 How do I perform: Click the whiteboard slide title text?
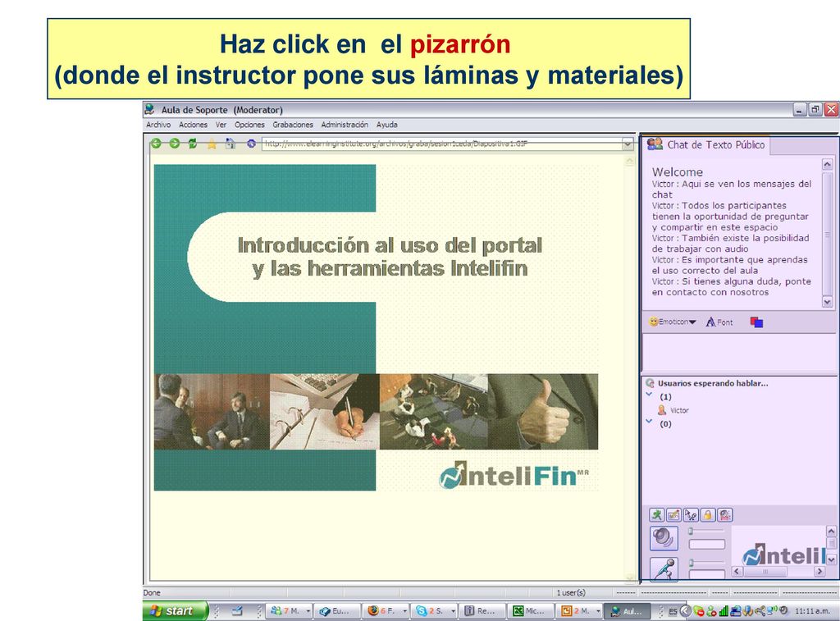point(390,257)
